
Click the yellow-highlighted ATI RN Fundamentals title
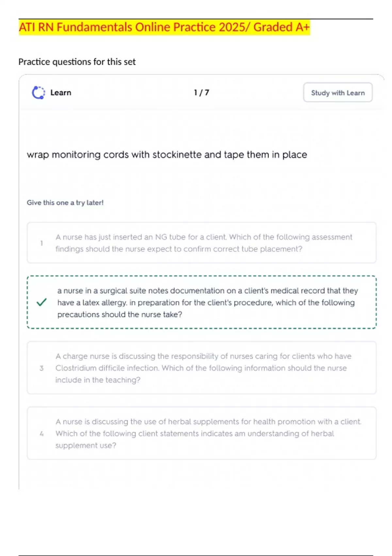point(164,27)
